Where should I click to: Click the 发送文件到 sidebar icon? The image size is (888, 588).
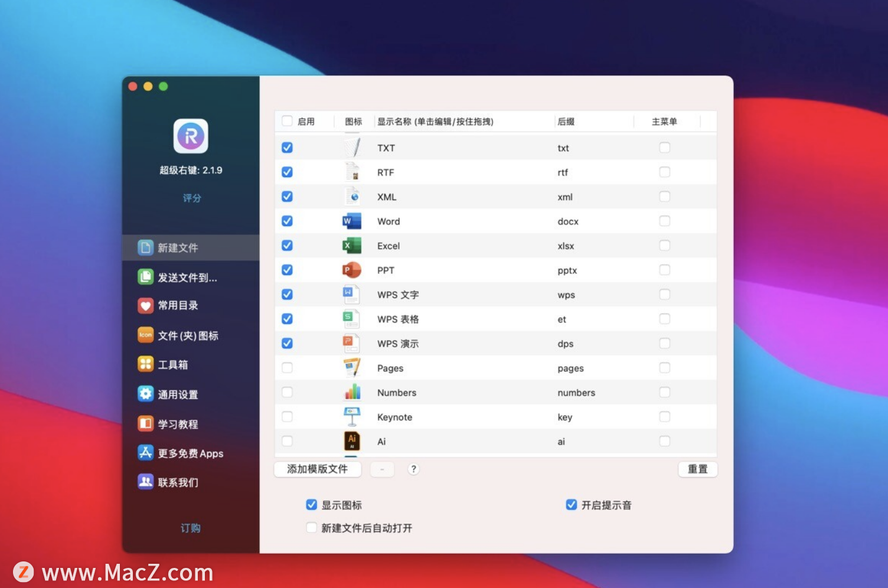145,277
